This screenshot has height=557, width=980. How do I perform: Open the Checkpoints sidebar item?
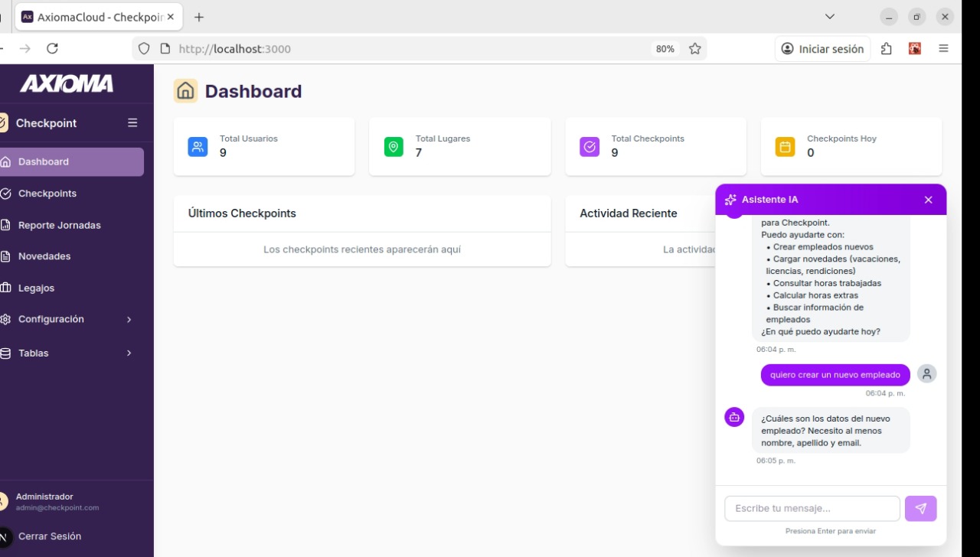tap(47, 194)
